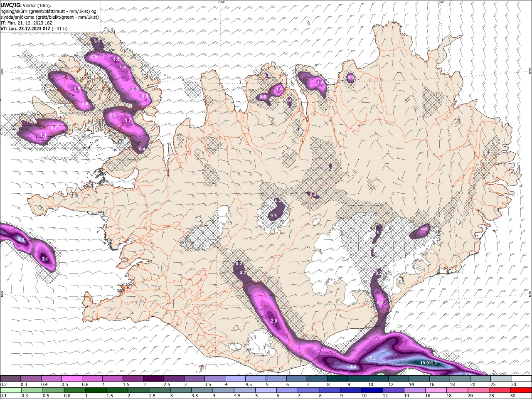Click the '2.0' snowfall value on the map

pos(274,321)
